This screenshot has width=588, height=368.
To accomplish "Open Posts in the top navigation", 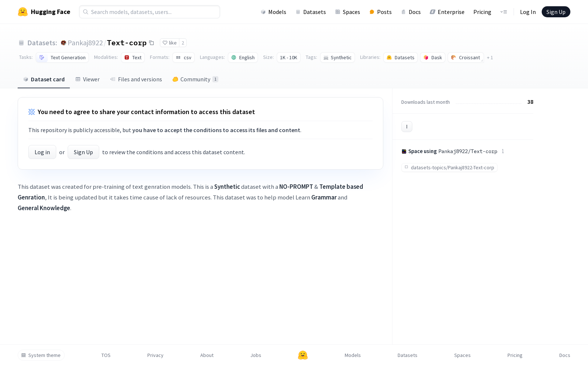I will click(x=381, y=12).
